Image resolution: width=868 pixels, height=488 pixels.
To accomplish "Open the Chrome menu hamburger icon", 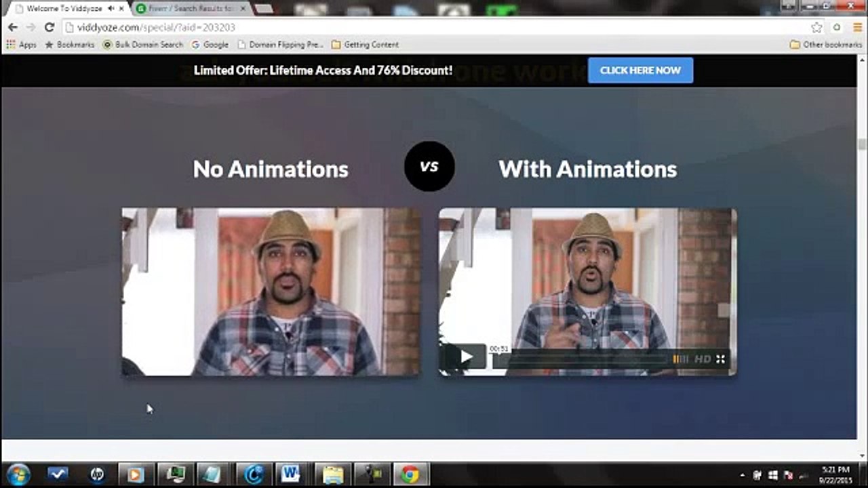I will [857, 27].
